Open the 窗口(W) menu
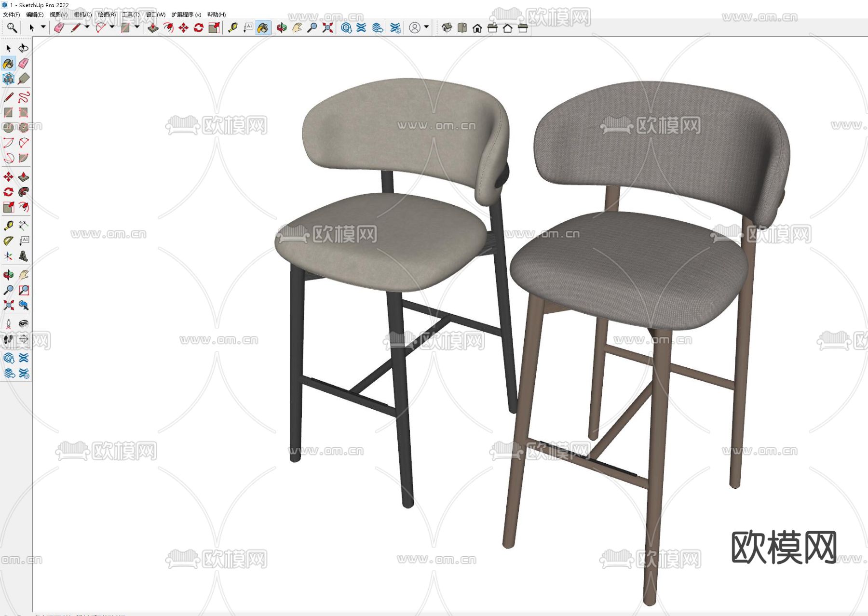 click(x=156, y=14)
